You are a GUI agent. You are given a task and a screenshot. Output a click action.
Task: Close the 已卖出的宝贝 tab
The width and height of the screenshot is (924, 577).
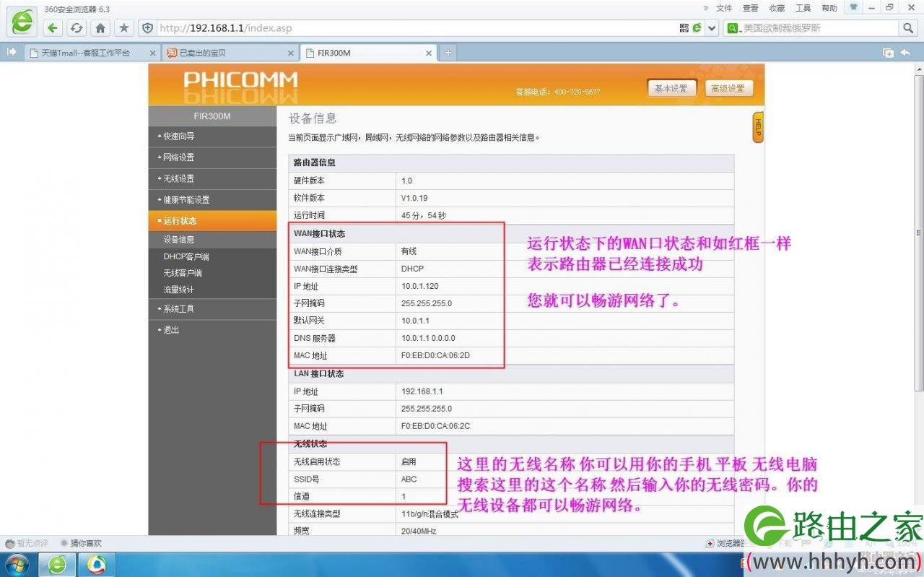291,53
